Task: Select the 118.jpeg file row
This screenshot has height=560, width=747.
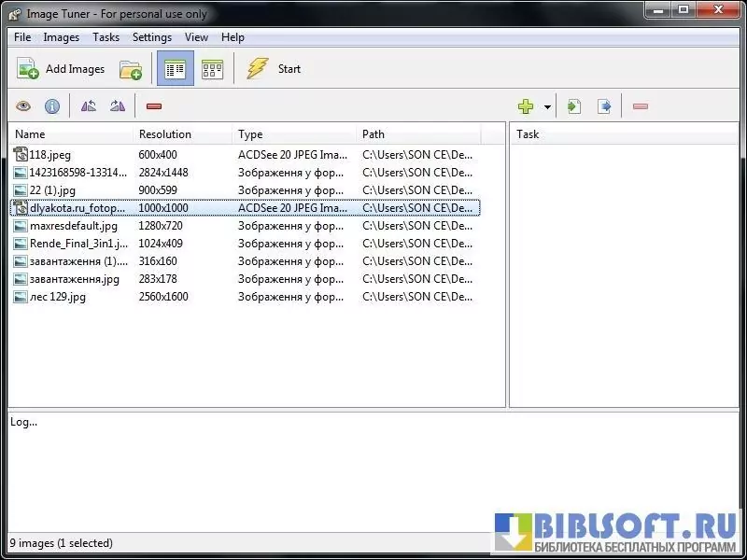Action: pos(50,155)
